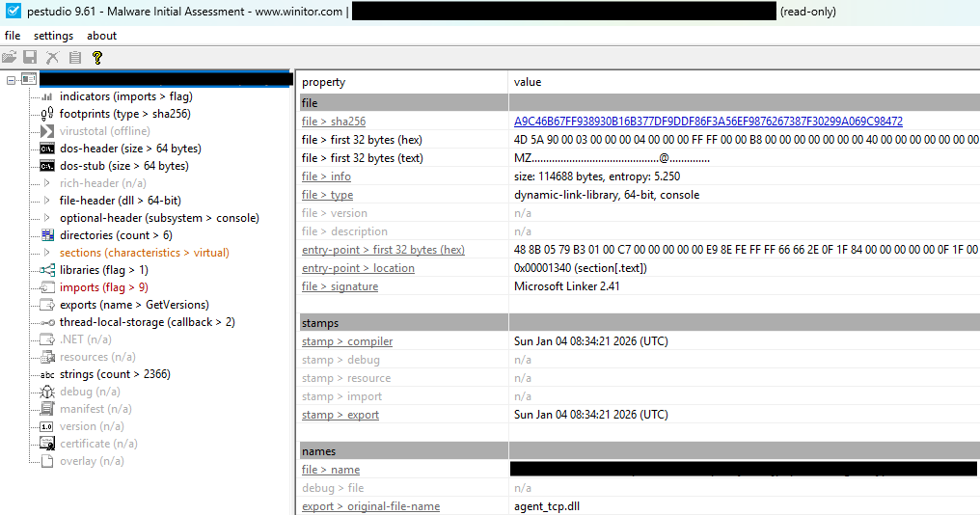Viewport: 980px width, 515px height.
Task: Expand the file-header tree node arrow
Action: pos(47,201)
